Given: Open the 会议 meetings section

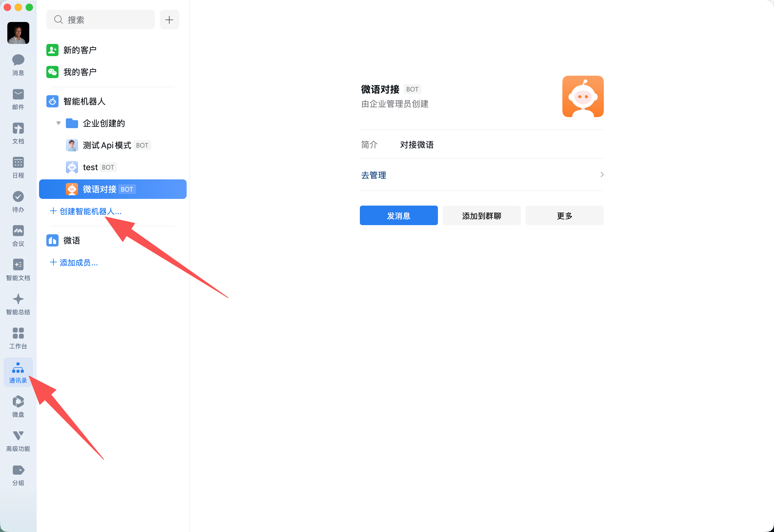Looking at the screenshot, I should 18,236.
